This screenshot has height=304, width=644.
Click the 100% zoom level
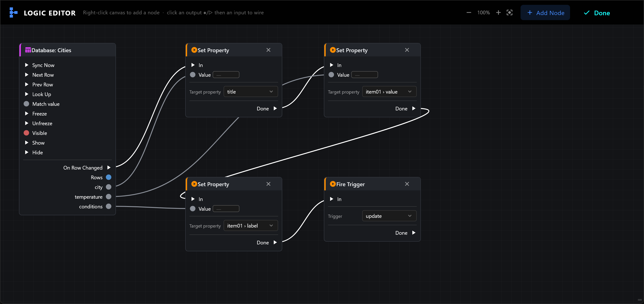pos(483,12)
